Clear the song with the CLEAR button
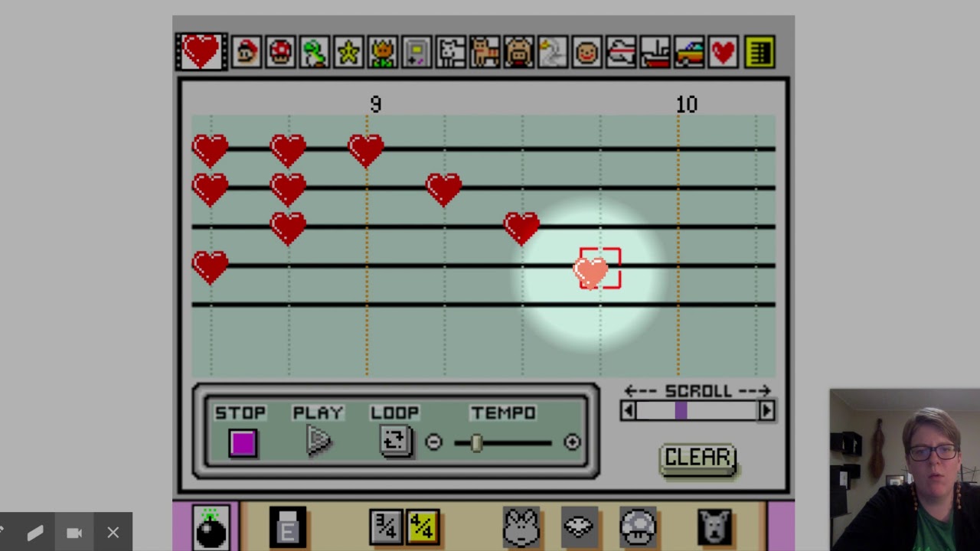 point(698,459)
